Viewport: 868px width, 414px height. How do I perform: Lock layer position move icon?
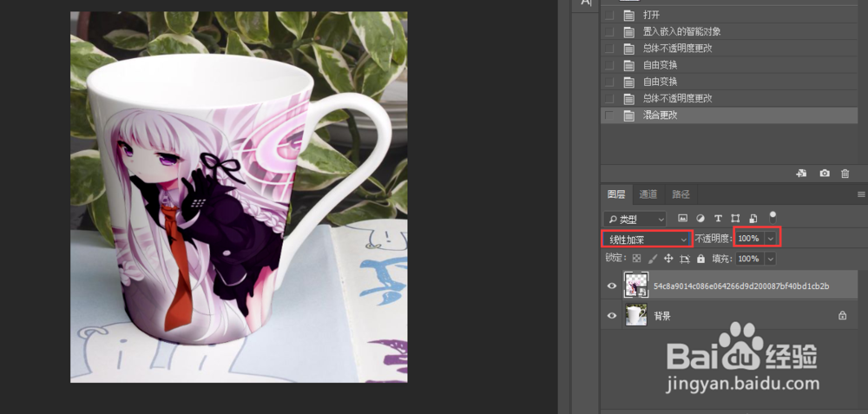click(668, 259)
